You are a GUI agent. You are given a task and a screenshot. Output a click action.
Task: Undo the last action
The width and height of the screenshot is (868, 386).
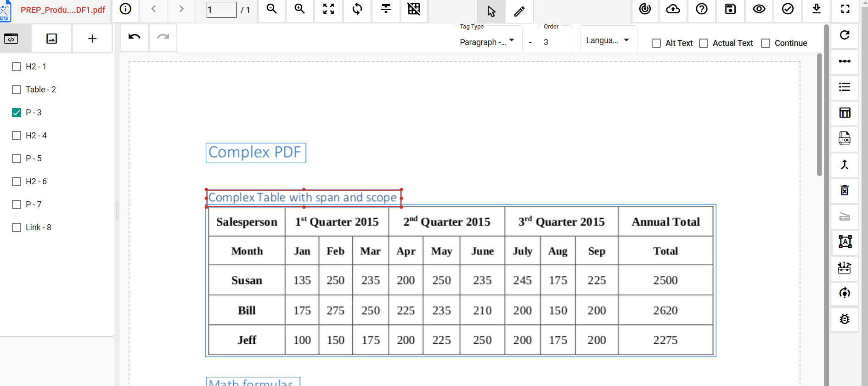point(135,37)
